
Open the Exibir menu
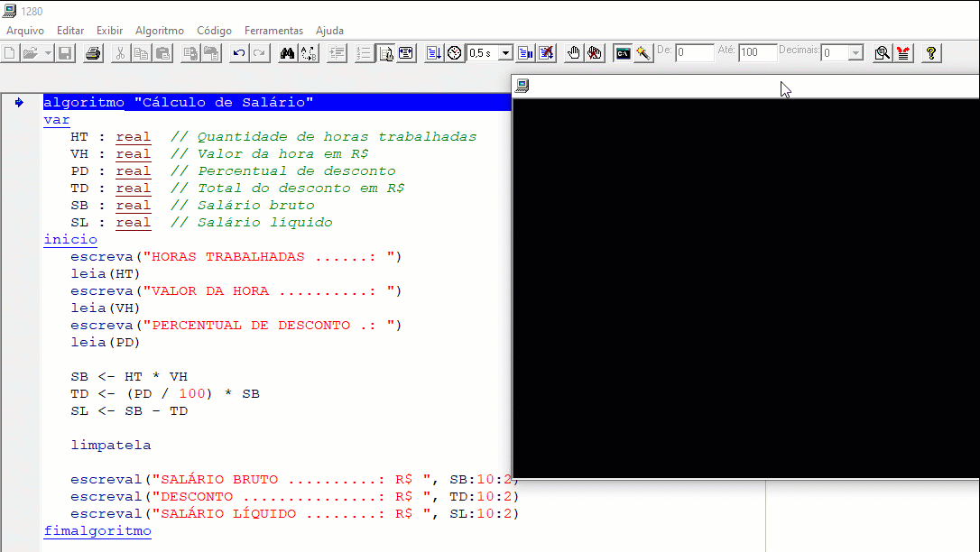pos(109,31)
